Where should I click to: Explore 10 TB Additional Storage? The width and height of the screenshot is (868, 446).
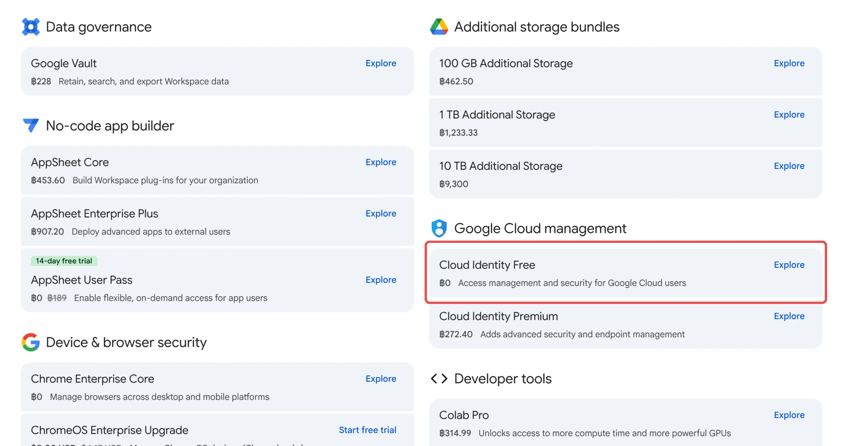point(789,166)
